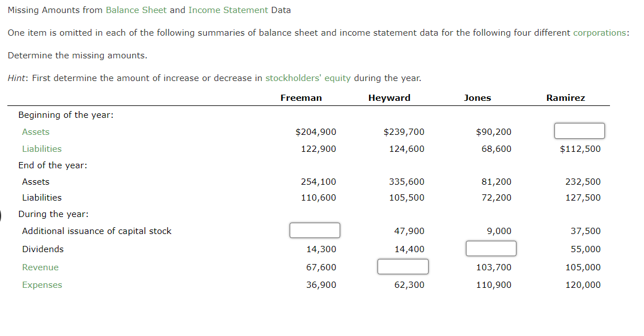The width and height of the screenshot is (644, 336).
Task: Select the Freeman column header
Action: click(x=301, y=97)
